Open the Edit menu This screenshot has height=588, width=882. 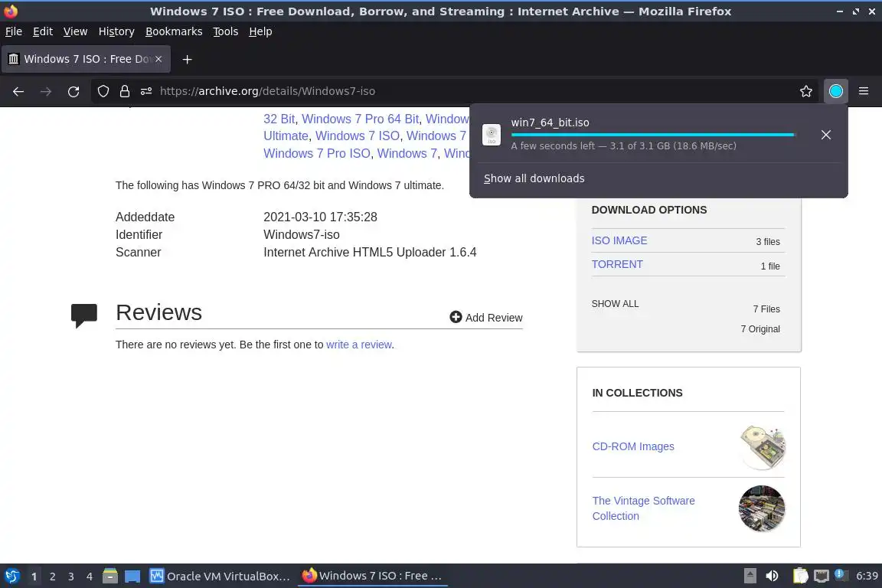click(43, 31)
